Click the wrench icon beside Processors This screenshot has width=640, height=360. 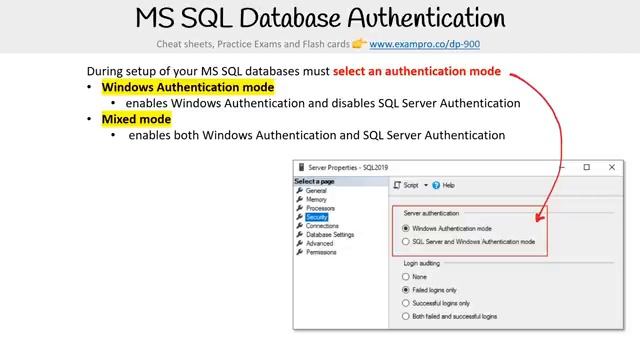300,208
